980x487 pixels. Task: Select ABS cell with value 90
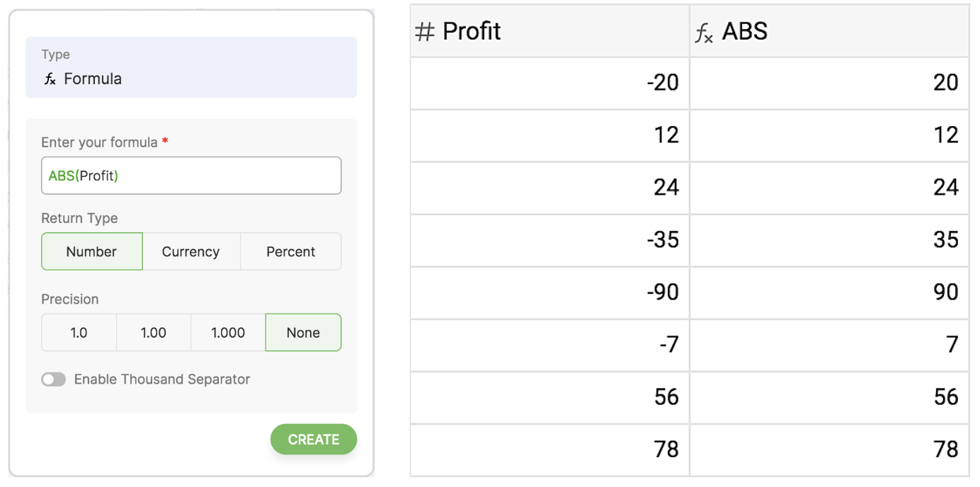click(x=828, y=292)
